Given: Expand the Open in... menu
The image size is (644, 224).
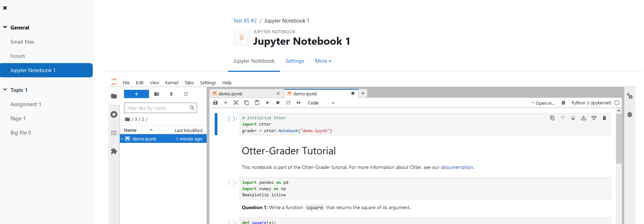Looking at the screenshot, I should point(543,103).
